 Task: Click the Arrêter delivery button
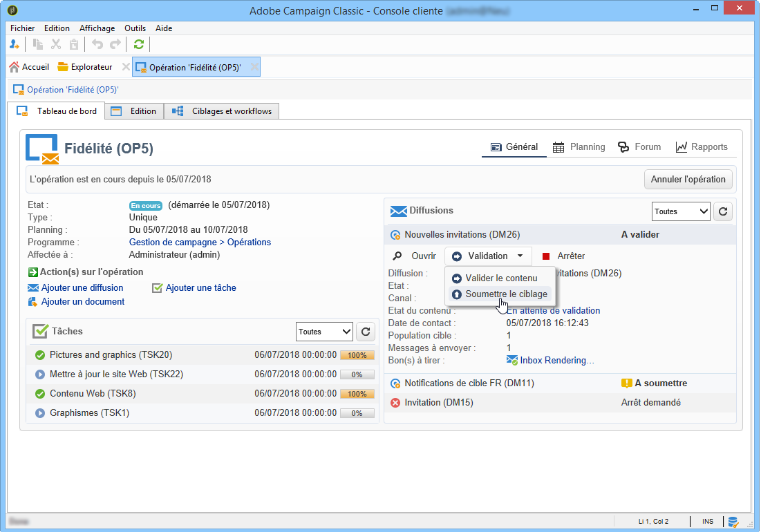[x=563, y=256]
